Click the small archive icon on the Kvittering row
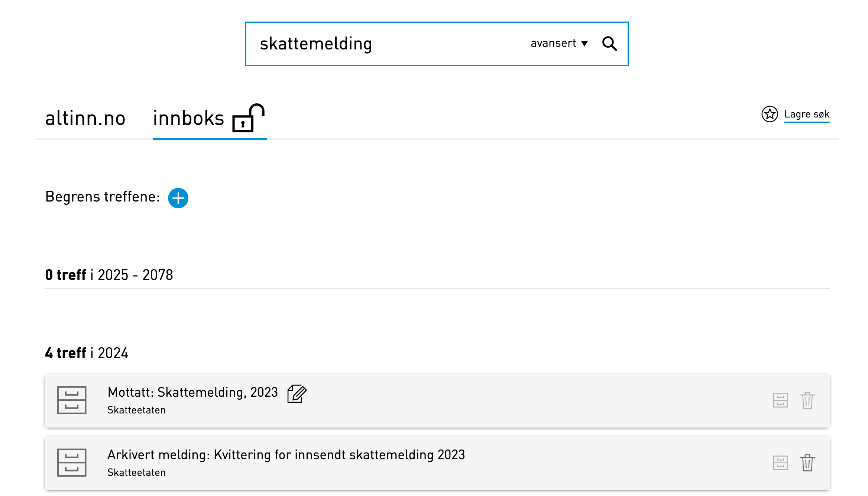The height and width of the screenshot is (496, 868). pyautogui.click(x=780, y=463)
